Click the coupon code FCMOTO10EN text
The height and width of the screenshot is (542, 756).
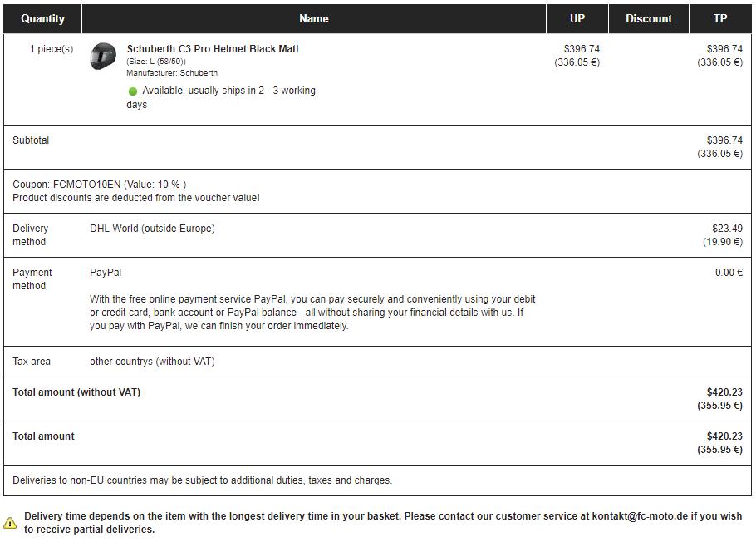(86, 185)
